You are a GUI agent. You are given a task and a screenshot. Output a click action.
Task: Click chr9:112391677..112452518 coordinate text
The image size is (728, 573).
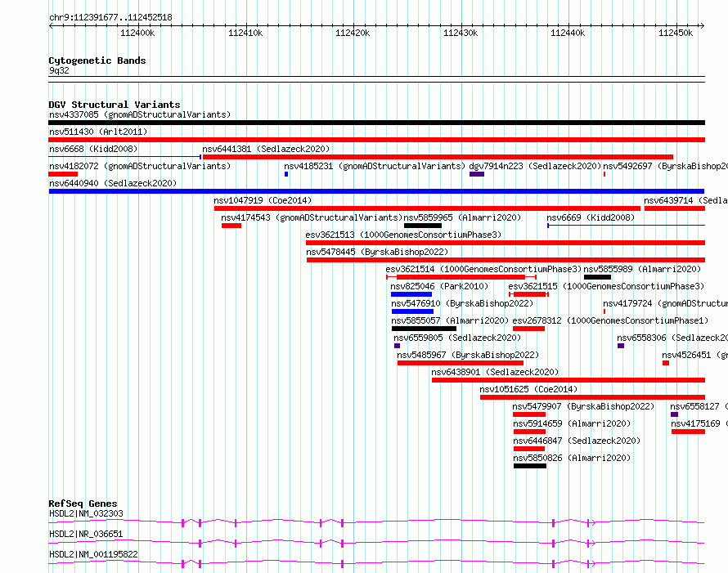pos(110,18)
